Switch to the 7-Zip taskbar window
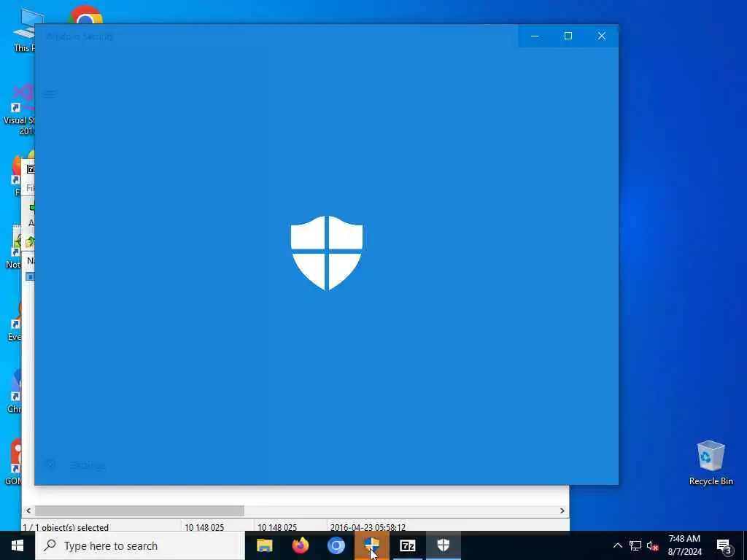Viewport: 747px width, 560px height. [x=407, y=545]
